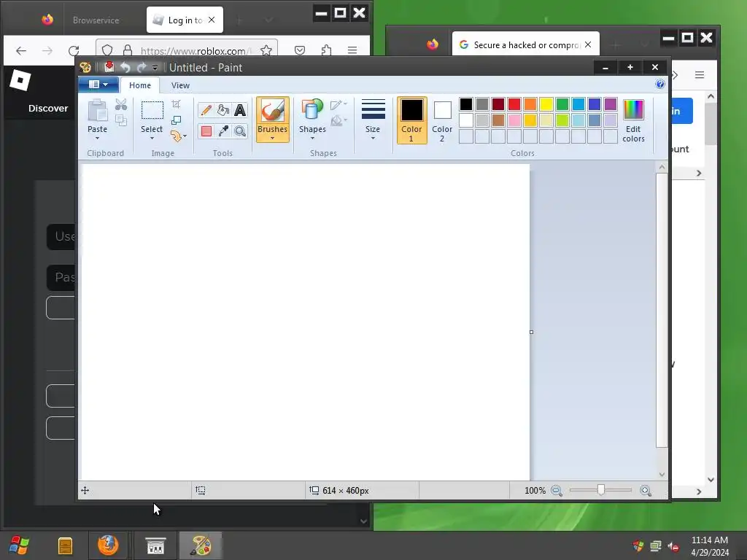Screen dimensions: 747x560
Task: Switch to the View ribbon tab
Action: (181, 85)
